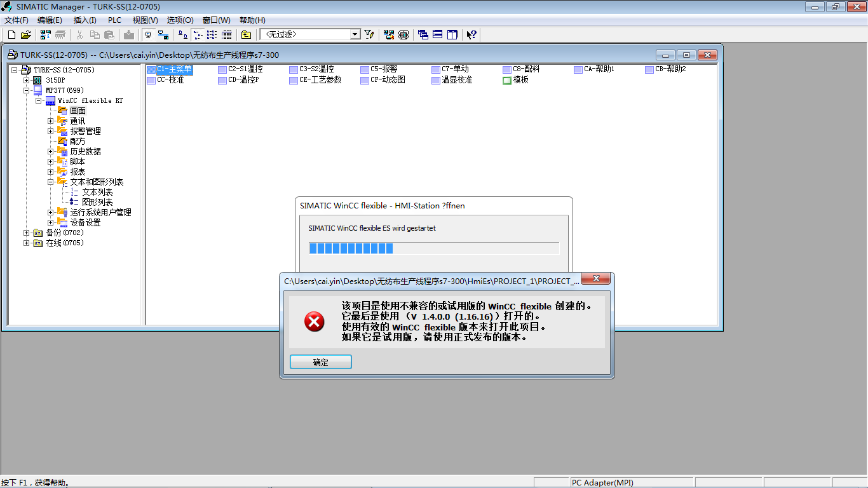This screenshot has width=868, height=488.
Task: Open the PLC menu
Action: [114, 20]
